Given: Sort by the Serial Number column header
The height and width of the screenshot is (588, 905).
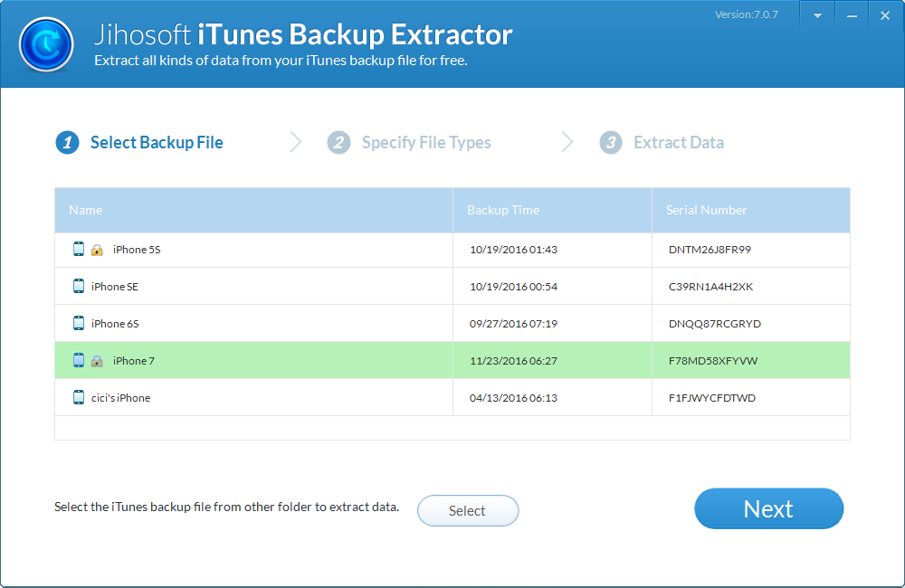Looking at the screenshot, I should [x=751, y=210].
